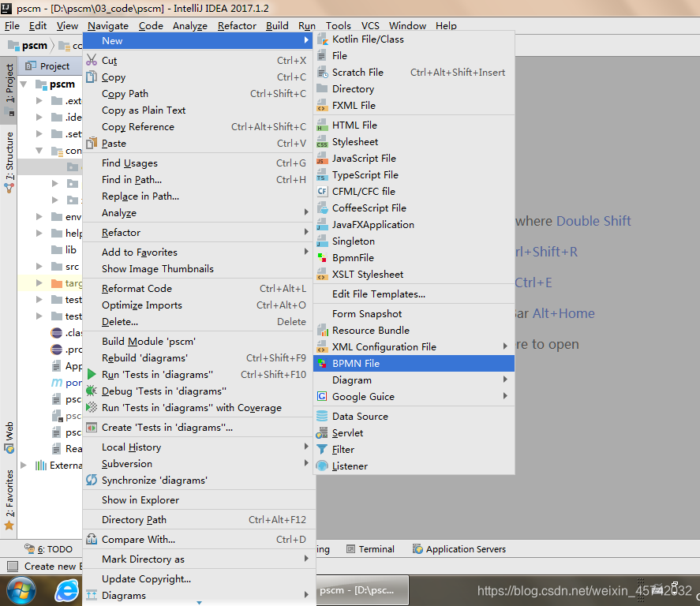Expand the Local History submenu
The image size is (700, 606).
point(306,447)
